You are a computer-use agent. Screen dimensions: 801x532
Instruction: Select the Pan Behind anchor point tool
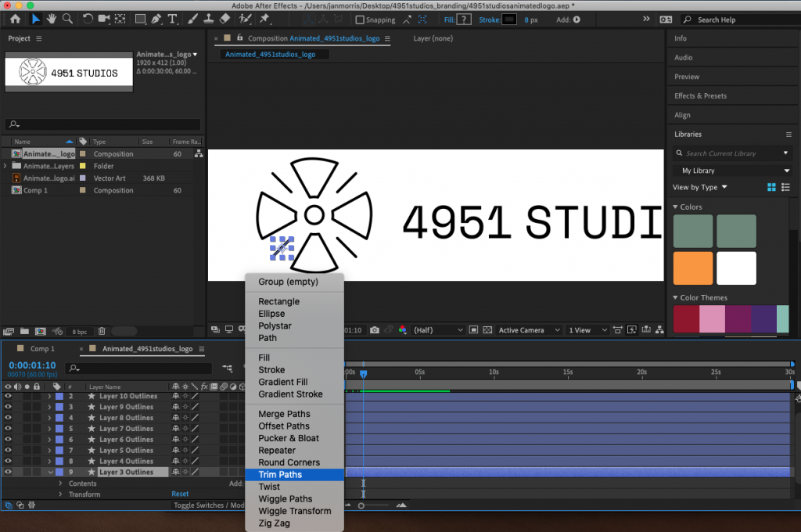point(120,19)
